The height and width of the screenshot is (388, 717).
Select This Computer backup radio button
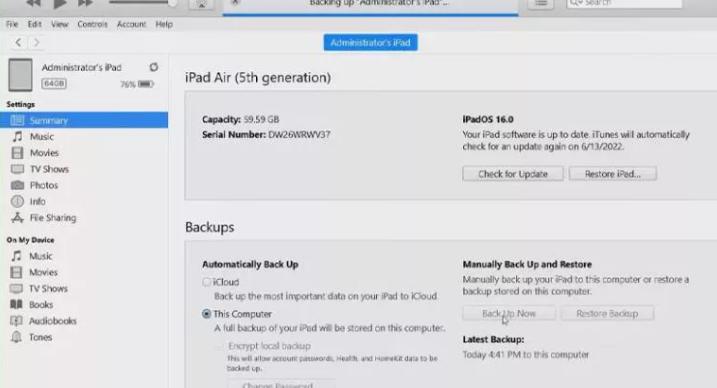(x=207, y=314)
